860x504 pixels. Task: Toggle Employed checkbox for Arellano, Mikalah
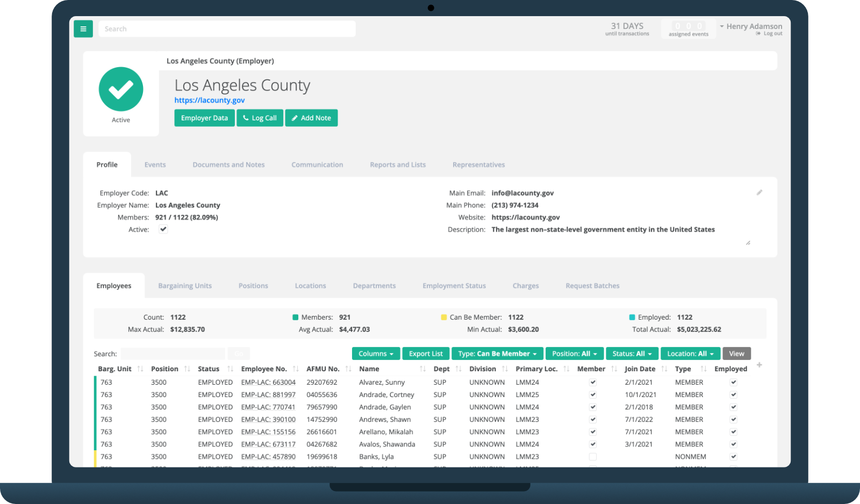[734, 432]
